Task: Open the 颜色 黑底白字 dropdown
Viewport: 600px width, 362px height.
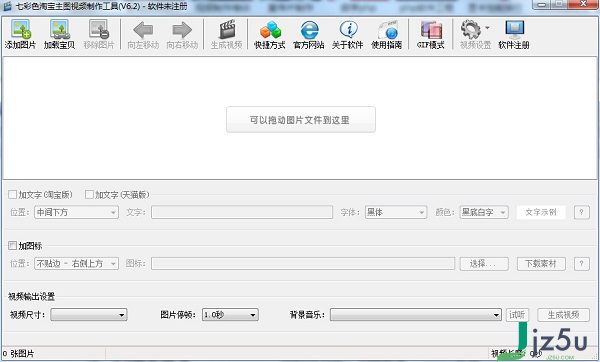Action: point(484,212)
